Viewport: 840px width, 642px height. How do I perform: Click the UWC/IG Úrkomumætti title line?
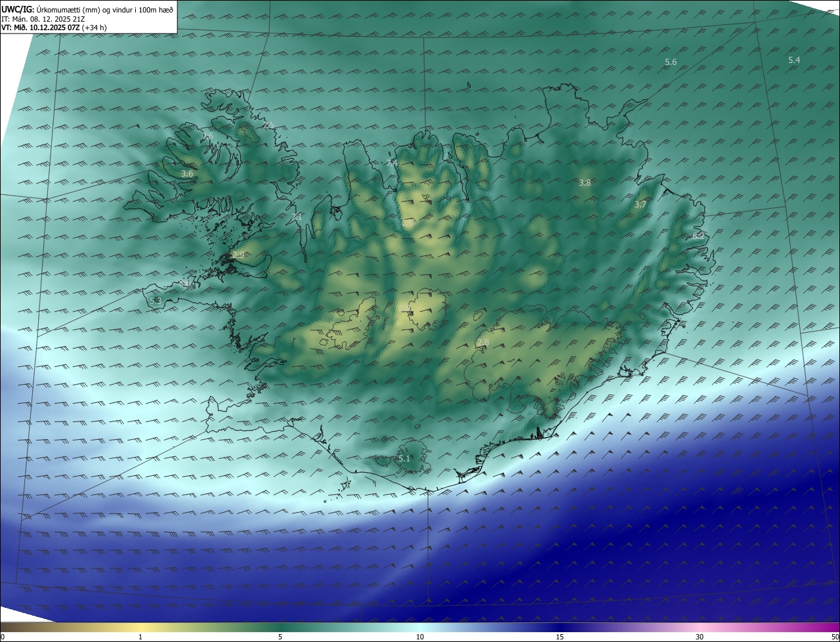(x=87, y=9)
